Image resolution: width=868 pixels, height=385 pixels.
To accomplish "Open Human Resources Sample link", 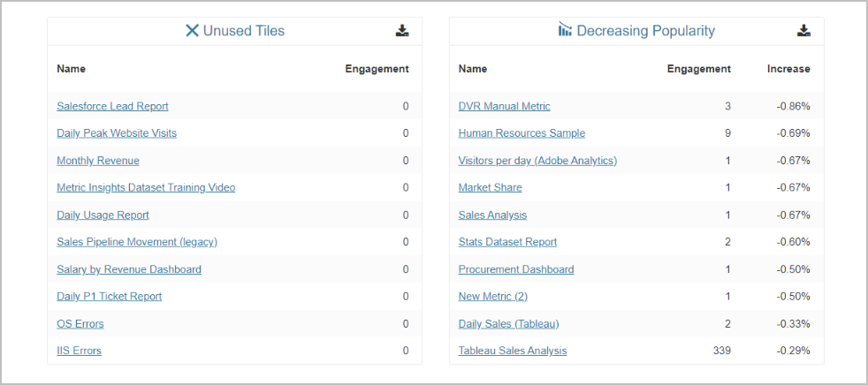I will [x=522, y=133].
